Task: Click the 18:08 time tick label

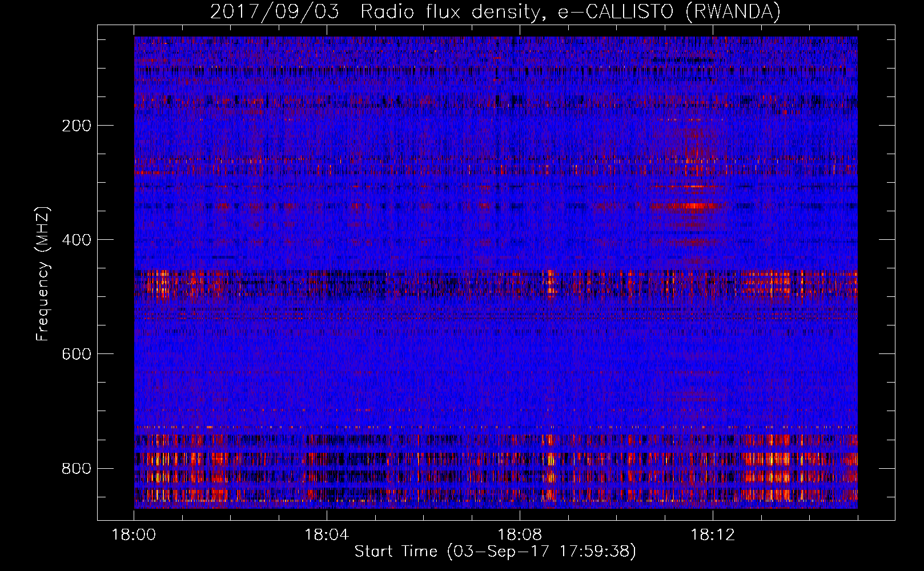Action: pos(520,535)
